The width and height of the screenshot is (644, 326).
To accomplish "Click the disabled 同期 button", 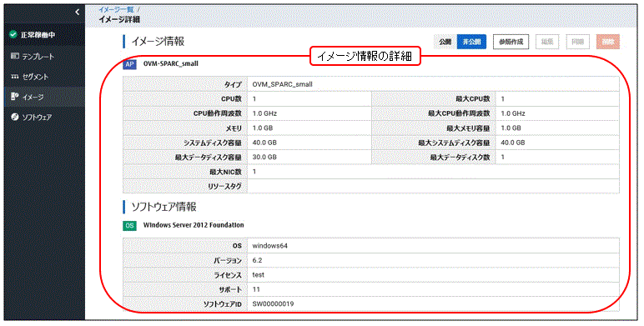I will click(578, 42).
